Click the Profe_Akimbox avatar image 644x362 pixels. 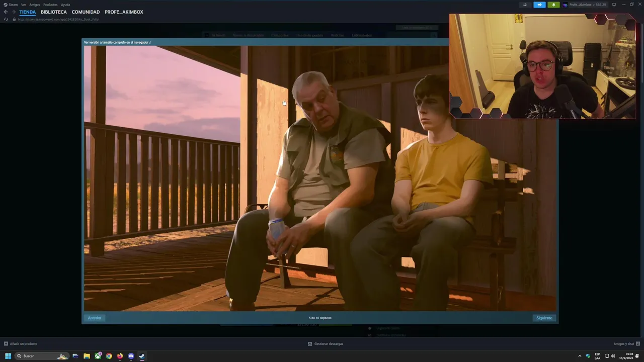[565, 5]
